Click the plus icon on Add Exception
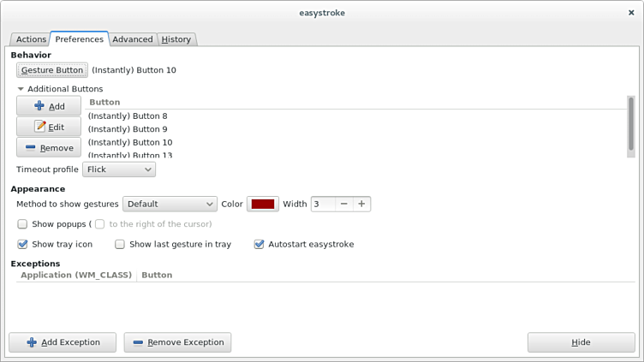The width and height of the screenshot is (644, 362). pos(32,342)
